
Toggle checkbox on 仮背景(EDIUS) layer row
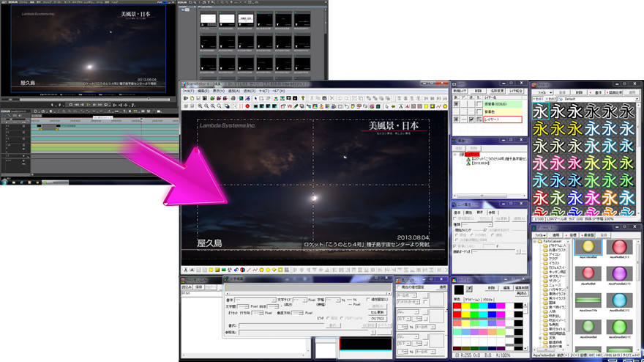pyautogui.click(x=479, y=104)
